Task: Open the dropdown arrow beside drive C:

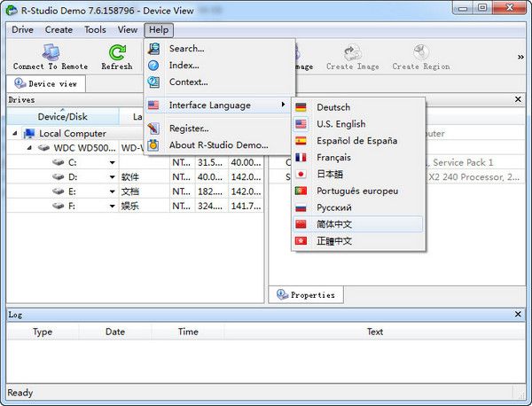Action: (x=113, y=163)
